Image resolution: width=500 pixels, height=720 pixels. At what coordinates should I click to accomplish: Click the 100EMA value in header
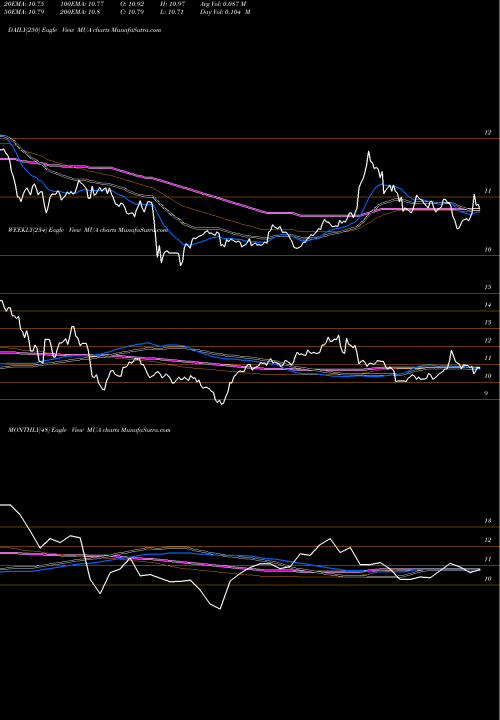[84, 4]
